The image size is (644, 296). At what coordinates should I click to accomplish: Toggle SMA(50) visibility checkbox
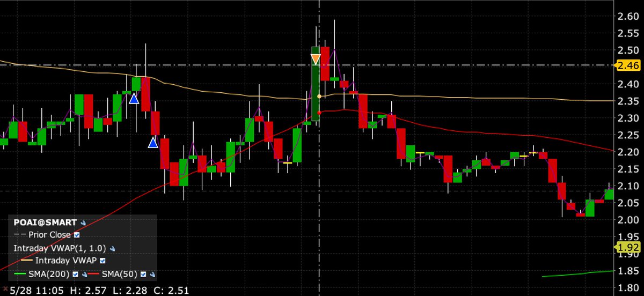143,275
